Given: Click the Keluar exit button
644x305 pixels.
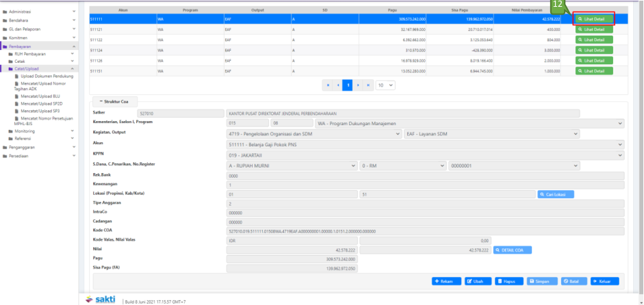Looking at the screenshot, I should 604,281.
